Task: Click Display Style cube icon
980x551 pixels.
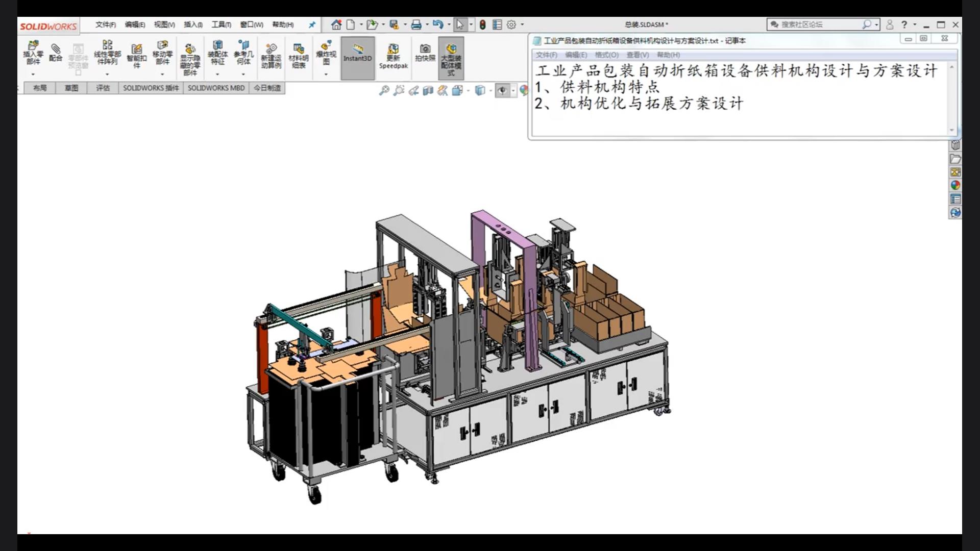Action: pyautogui.click(x=480, y=90)
